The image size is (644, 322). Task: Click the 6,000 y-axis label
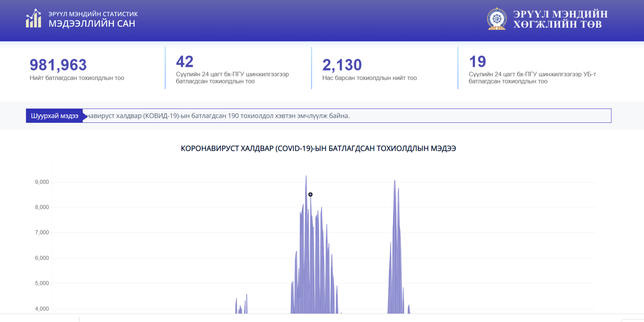coord(42,258)
